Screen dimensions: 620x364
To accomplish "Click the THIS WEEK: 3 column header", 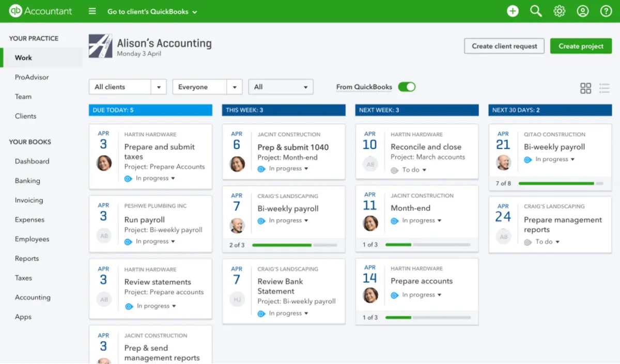I will point(284,110).
